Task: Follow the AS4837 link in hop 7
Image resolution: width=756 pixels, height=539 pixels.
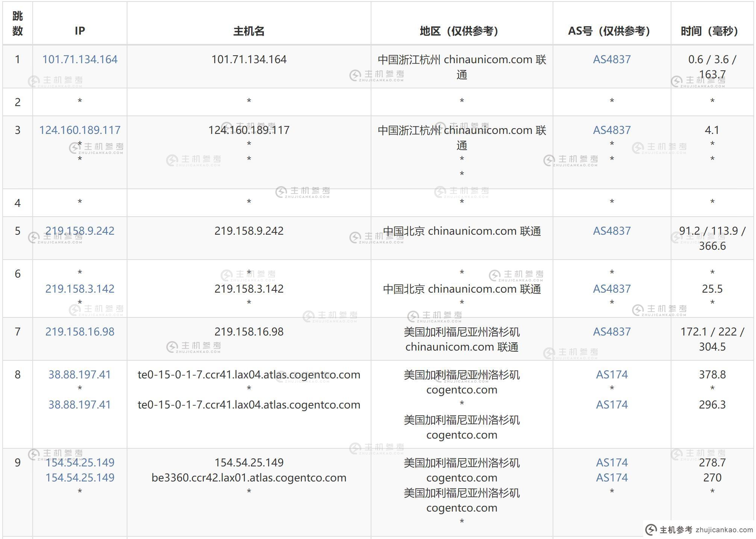Action: [x=612, y=332]
